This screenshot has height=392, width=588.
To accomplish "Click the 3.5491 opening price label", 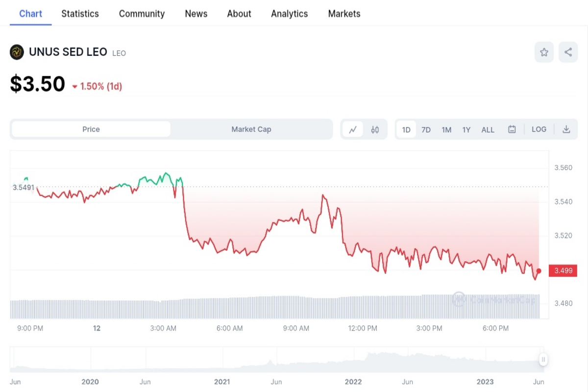I will coord(23,187).
